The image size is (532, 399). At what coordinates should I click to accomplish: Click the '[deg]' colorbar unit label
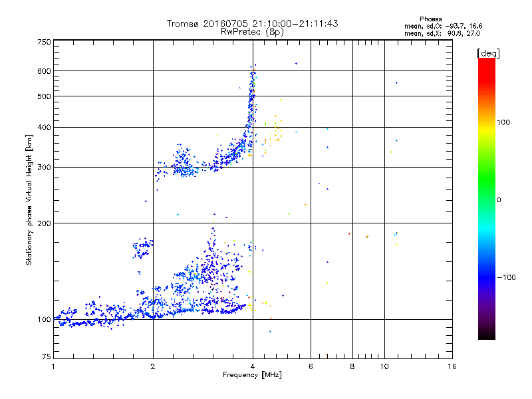click(488, 53)
